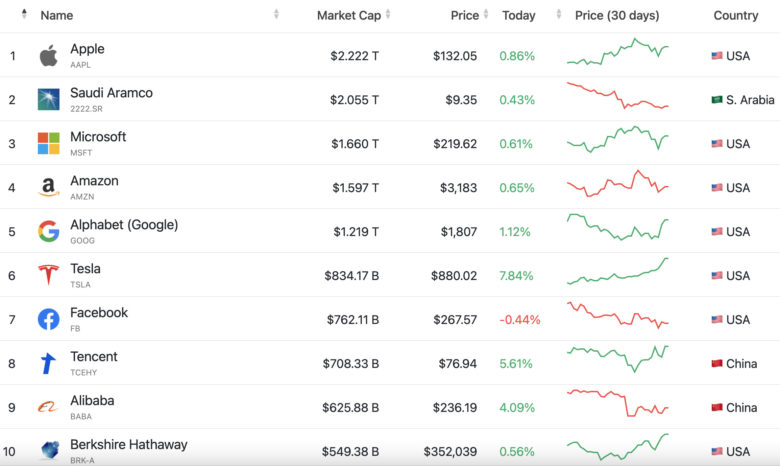Click the Google G logo
The height and width of the screenshot is (466, 780).
click(48, 231)
